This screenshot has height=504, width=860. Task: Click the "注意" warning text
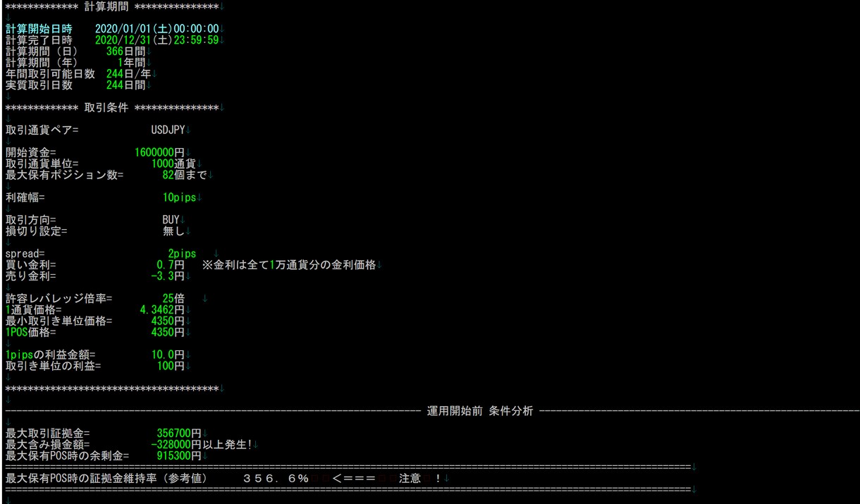tap(410, 480)
